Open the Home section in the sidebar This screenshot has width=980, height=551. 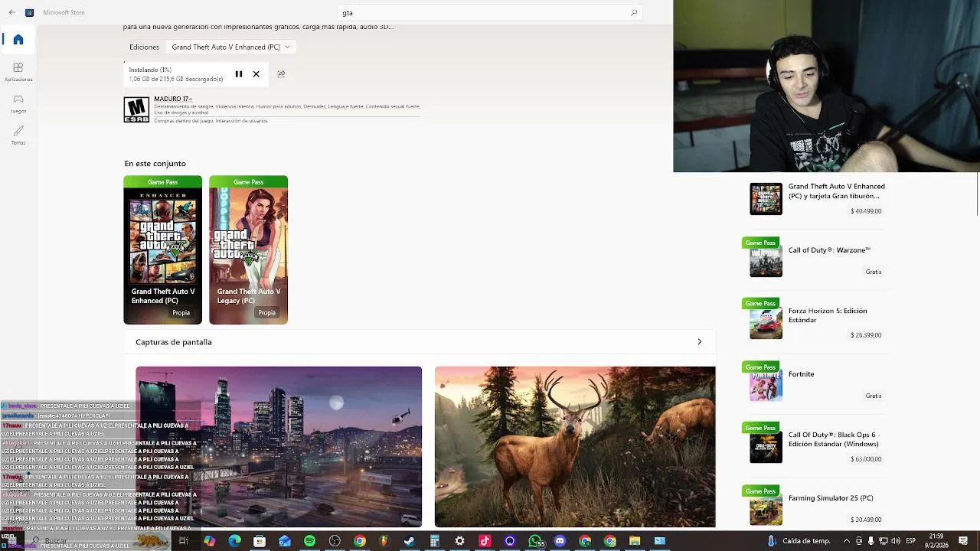click(18, 40)
